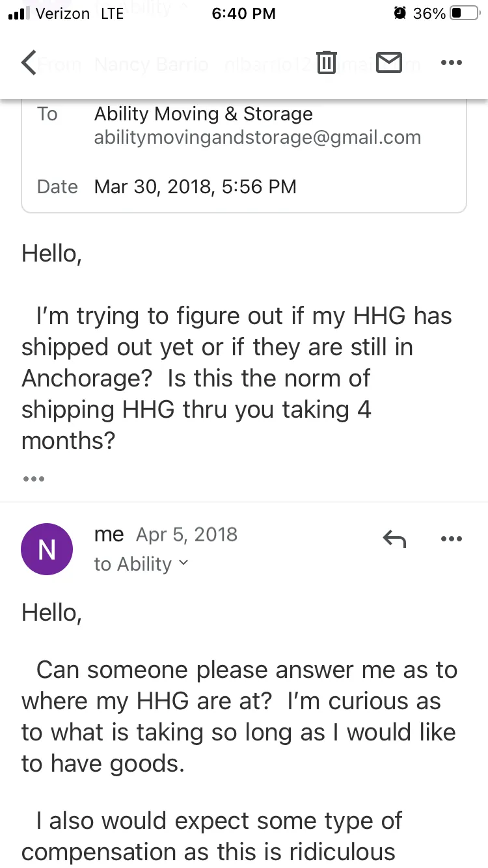Tap the Apr 5, 2018 message date

[187, 535]
